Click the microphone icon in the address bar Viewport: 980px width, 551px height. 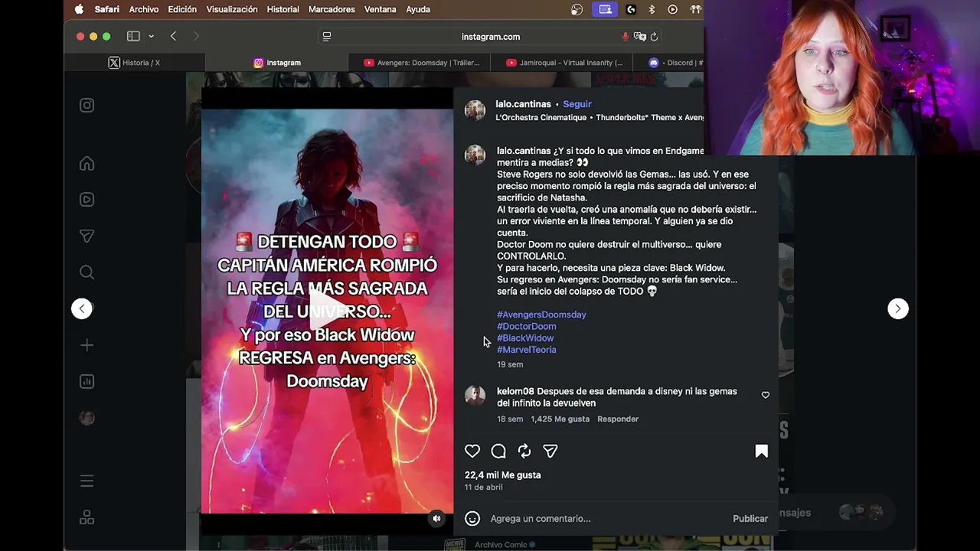click(626, 36)
